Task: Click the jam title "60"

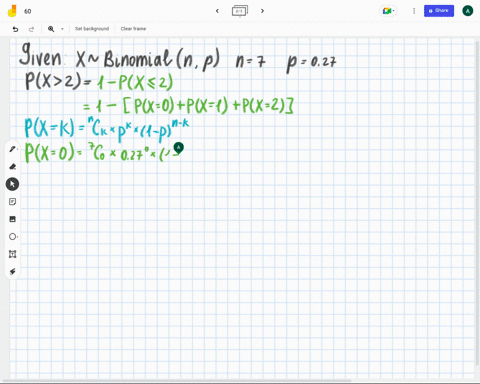Action: pos(28,11)
